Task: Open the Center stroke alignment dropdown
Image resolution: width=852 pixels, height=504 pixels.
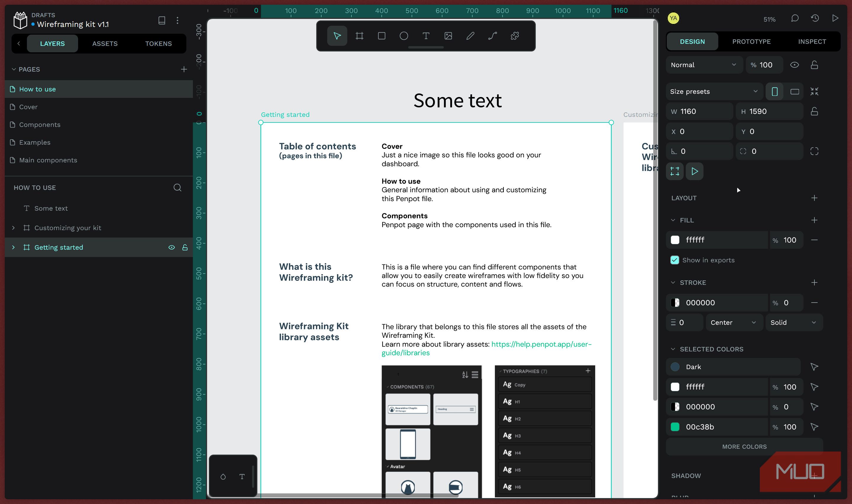Action: 734,323
